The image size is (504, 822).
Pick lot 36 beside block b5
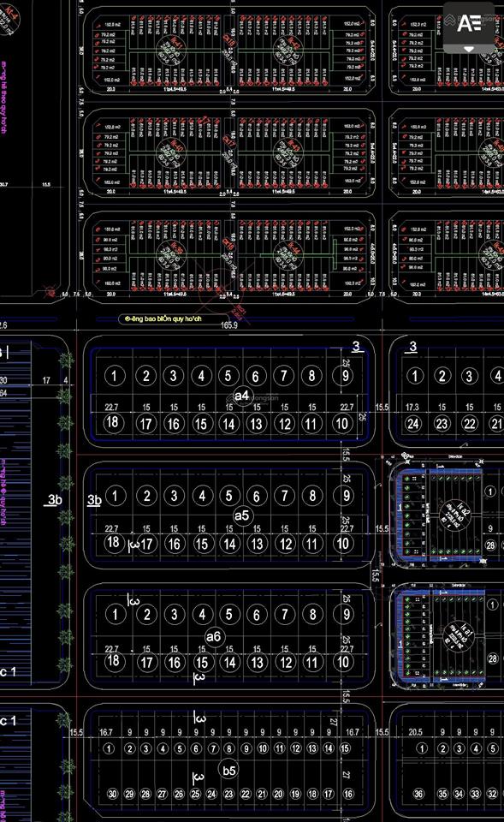[418, 794]
